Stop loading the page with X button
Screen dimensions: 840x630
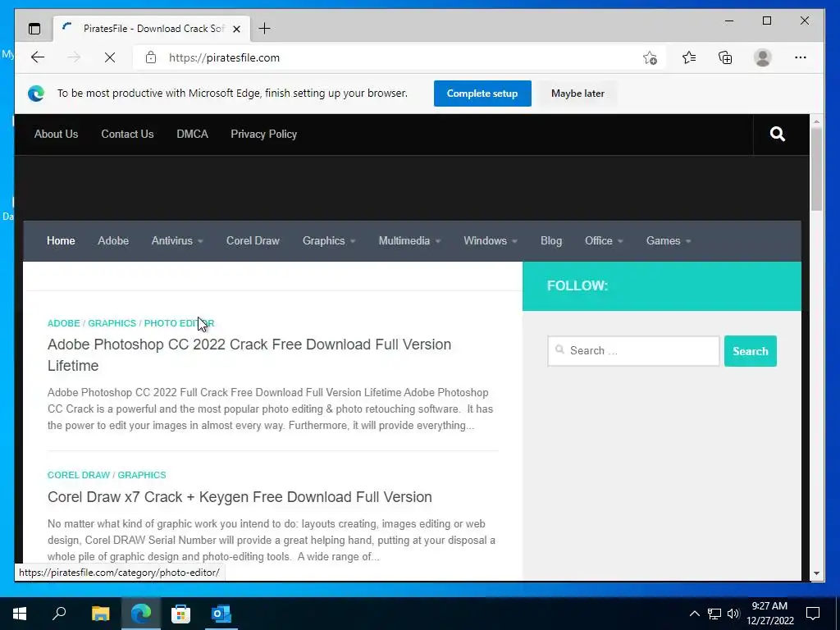[110, 57]
